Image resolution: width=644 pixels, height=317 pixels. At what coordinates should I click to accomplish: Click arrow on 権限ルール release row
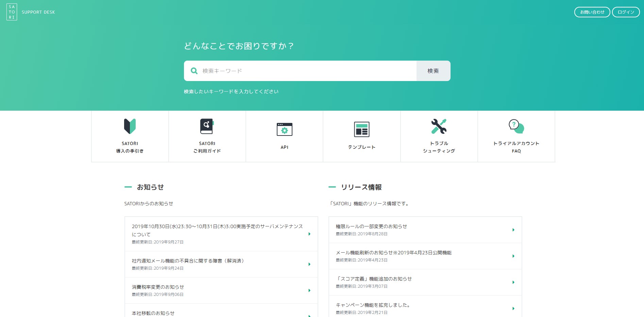tap(513, 230)
